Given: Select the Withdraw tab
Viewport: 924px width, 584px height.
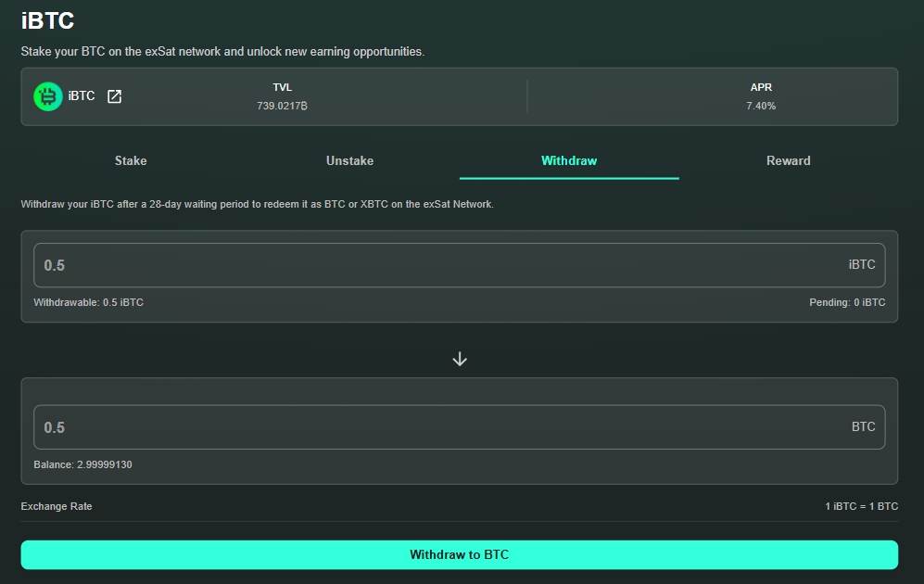Looking at the screenshot, I should pyautogui.click(x=569, y=160).
